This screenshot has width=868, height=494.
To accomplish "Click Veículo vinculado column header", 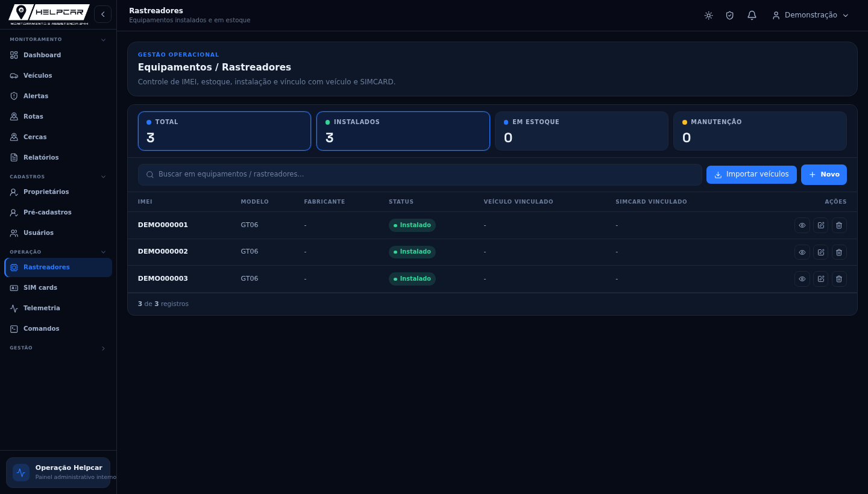I will click(518, 202).
